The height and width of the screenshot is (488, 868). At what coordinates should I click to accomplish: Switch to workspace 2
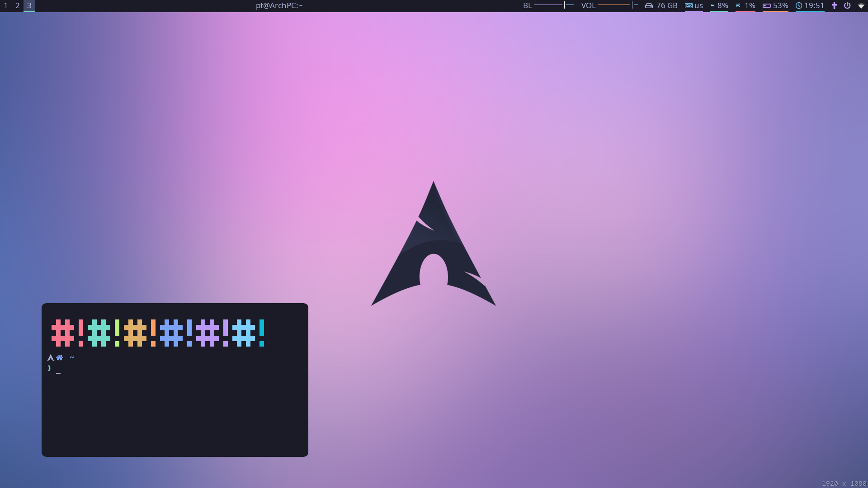pos(18,6)
